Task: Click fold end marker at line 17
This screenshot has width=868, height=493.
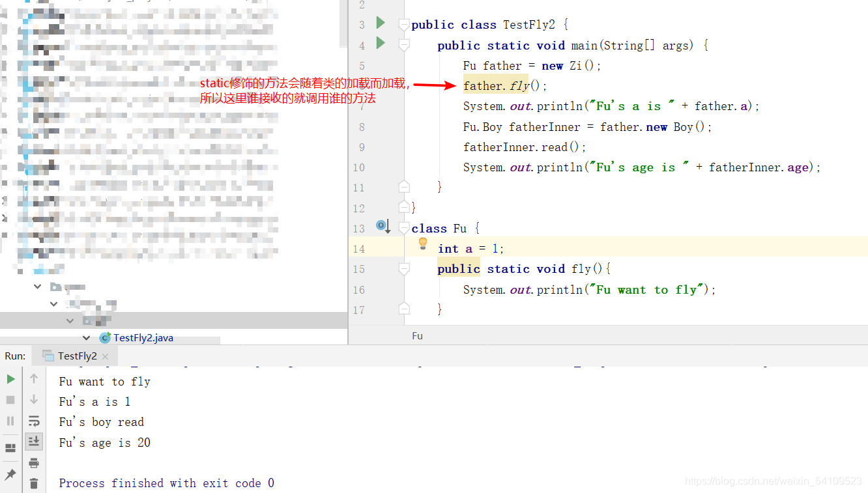Action: tap(404, 309)
